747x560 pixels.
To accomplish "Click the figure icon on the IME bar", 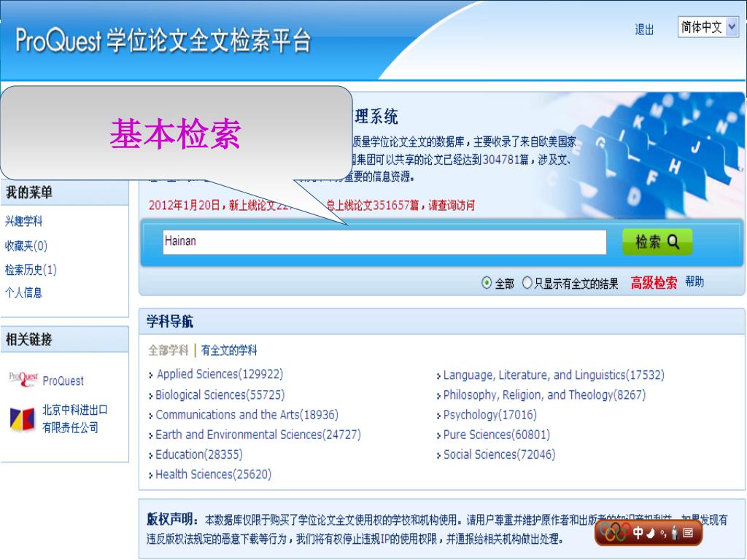I will [x=674, y=532].
